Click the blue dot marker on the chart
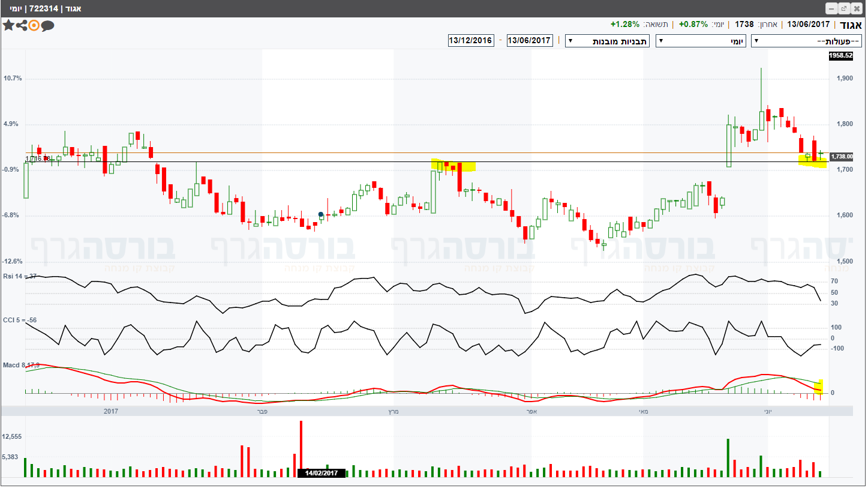868x488 pixels. (321, 214)
